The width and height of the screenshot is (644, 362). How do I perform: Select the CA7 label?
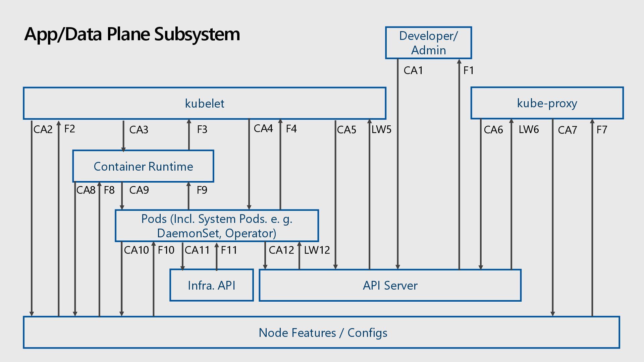click(x=568, y=130)
